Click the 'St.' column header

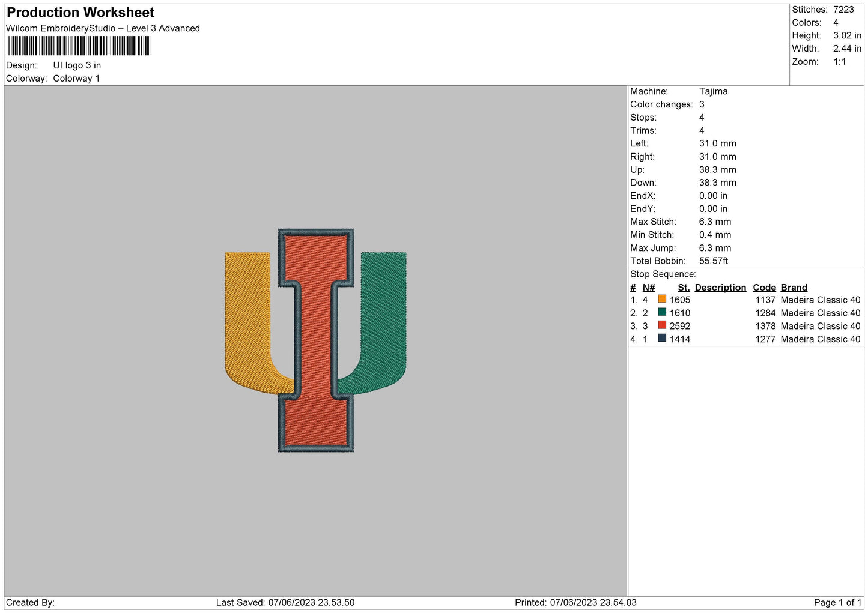click(684, 288)
